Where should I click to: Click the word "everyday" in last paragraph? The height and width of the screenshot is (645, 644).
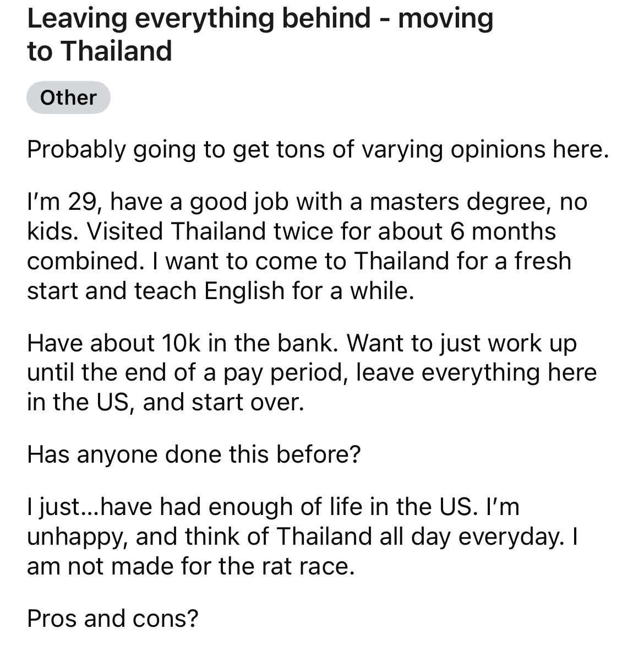[511, 537]
